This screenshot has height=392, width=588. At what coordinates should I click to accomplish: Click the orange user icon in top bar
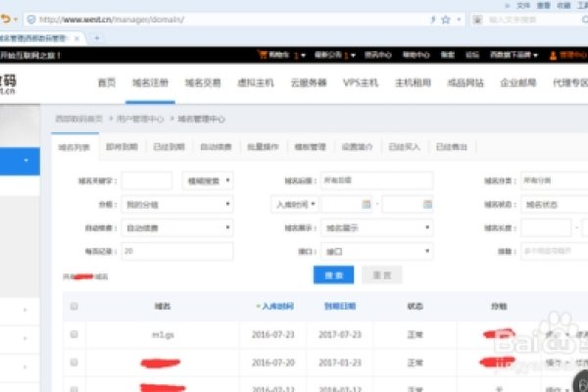pos(553,55)
